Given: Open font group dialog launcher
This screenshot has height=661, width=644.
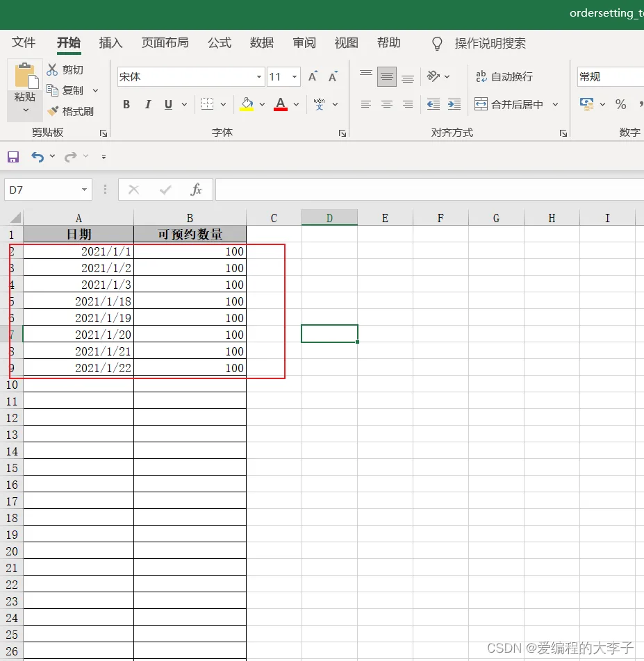Looking at the screenshot, I should [x=342, y=133].
